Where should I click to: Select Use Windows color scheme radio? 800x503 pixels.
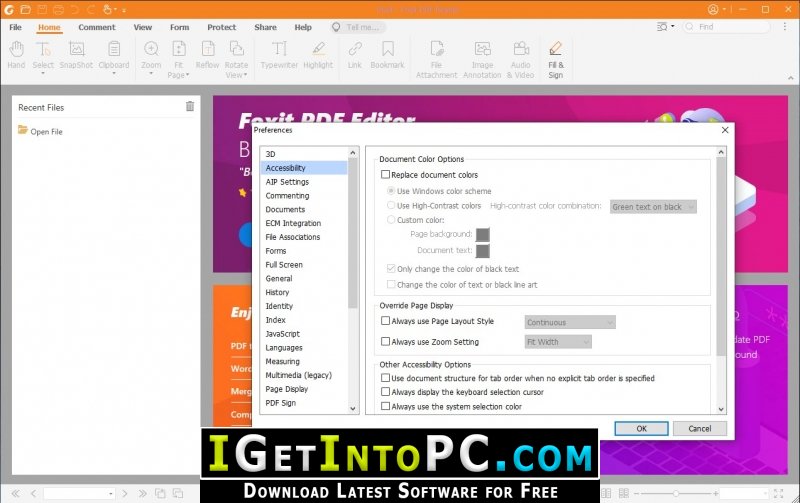pyautogui.click(x=391, y=191)
